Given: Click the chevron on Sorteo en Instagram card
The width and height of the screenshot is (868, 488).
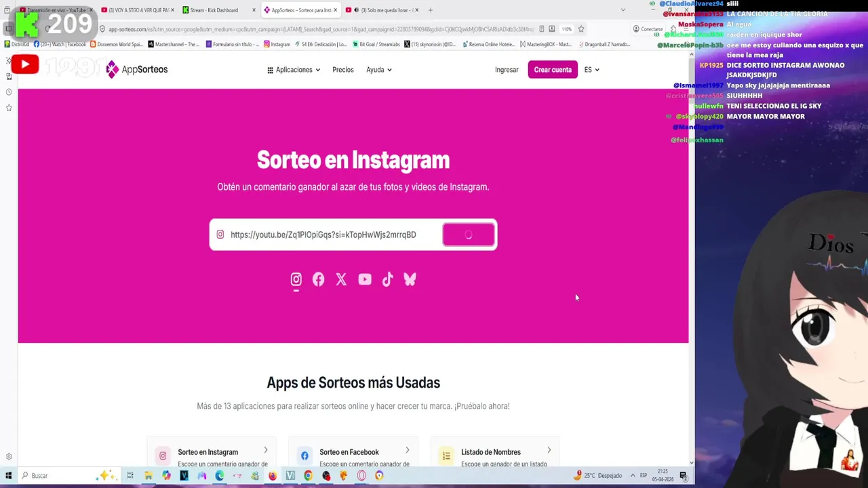Looking at the screenshot, I should pos(266,450).
